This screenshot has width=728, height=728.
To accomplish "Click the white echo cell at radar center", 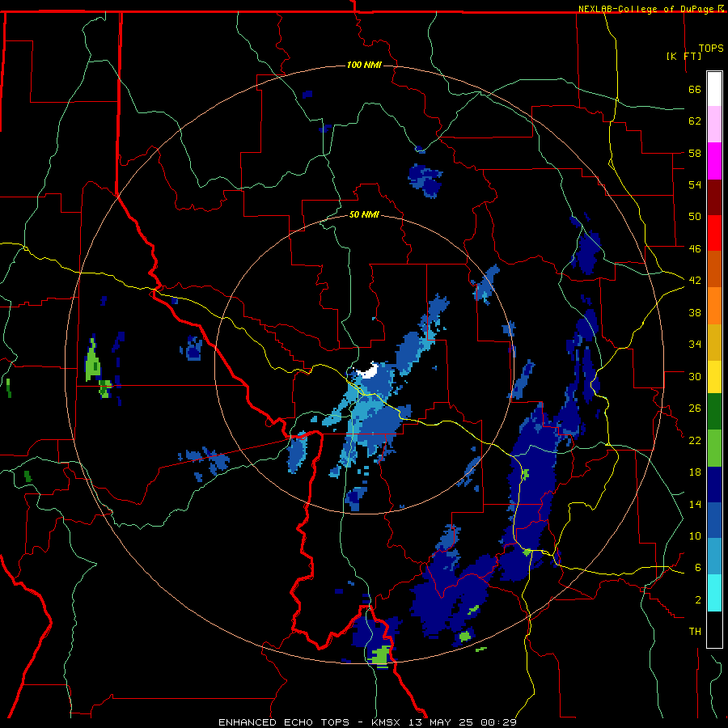I will coord(370,371).
